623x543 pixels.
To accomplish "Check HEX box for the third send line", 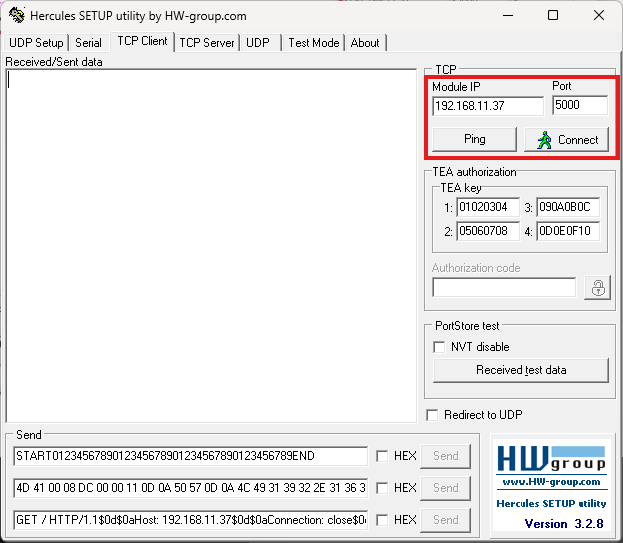I will point(382,520).
